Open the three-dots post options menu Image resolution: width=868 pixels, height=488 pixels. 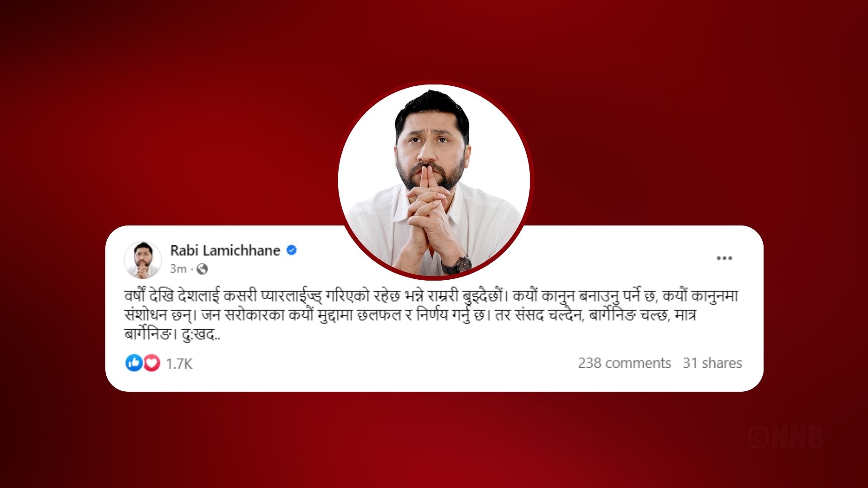(724, 258)
